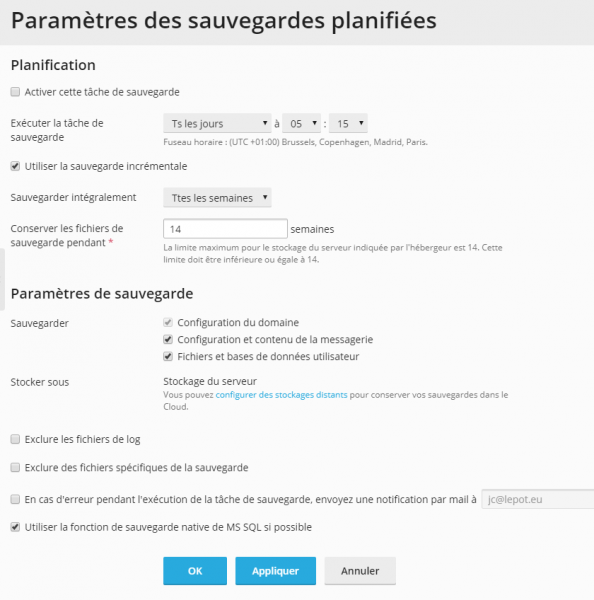This screenshot has height=600, width=594.
Task: Check 'Exclure les fichiers de log'
Action: point(15,439)
